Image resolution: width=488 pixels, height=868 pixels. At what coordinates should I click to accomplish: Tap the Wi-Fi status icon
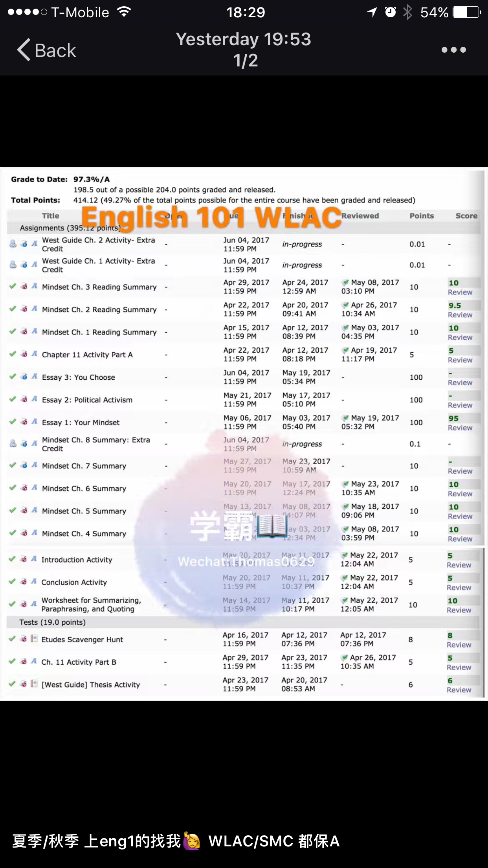pos(124,12)
